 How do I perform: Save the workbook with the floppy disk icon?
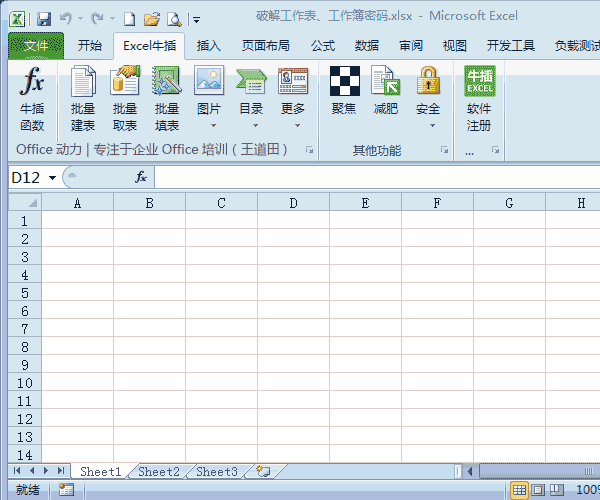(44, 18)
